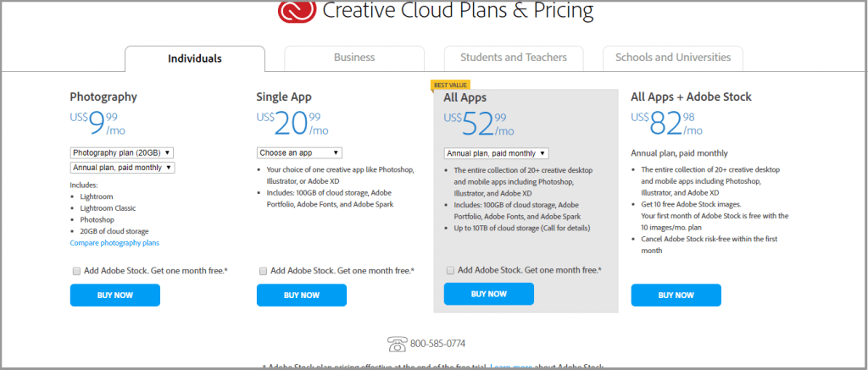The width and height of the screenshot is (868, 370).
Task: Select the Students and Teachers tab
Action: pyautogui.click(x=514, y=58)
